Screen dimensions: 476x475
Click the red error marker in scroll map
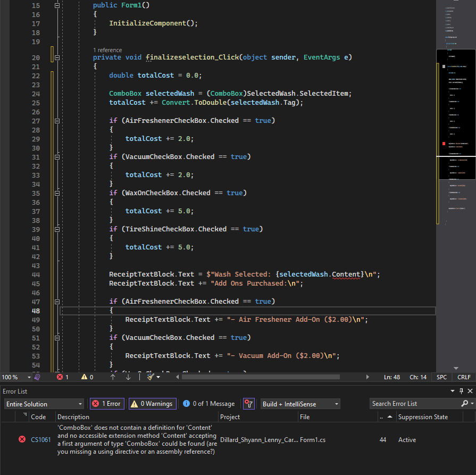[x=444, y=143]
